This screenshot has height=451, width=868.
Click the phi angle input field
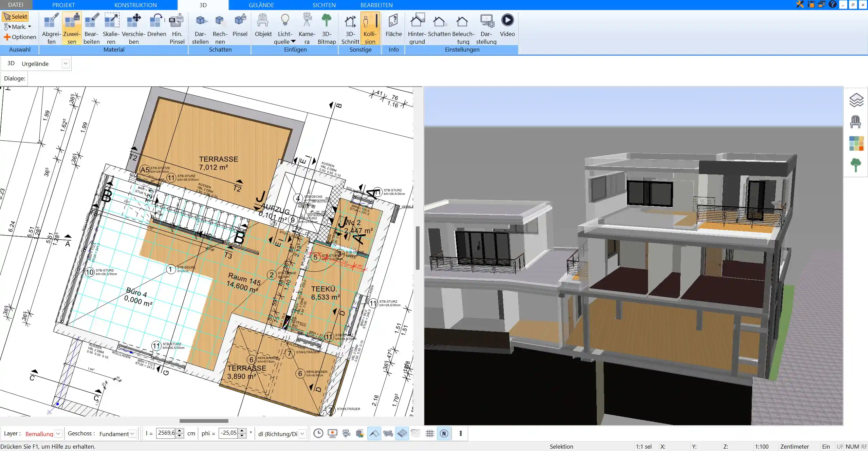pos(229,433)
